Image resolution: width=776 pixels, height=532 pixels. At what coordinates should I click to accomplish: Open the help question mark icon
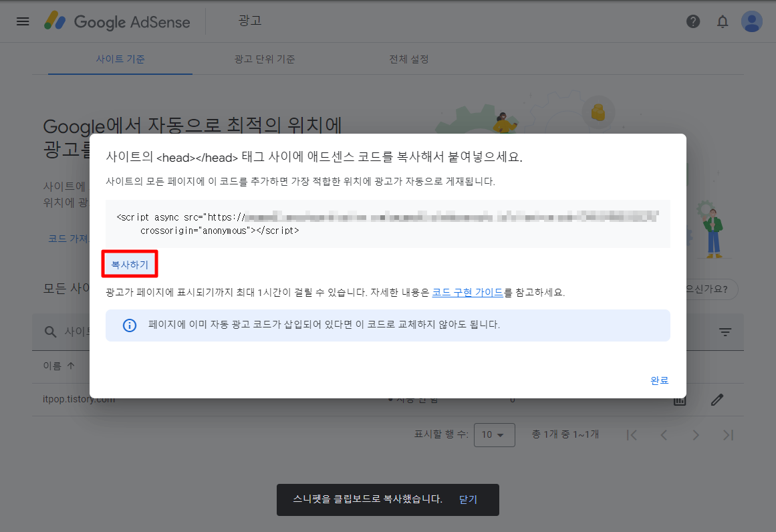pos(693,22)
